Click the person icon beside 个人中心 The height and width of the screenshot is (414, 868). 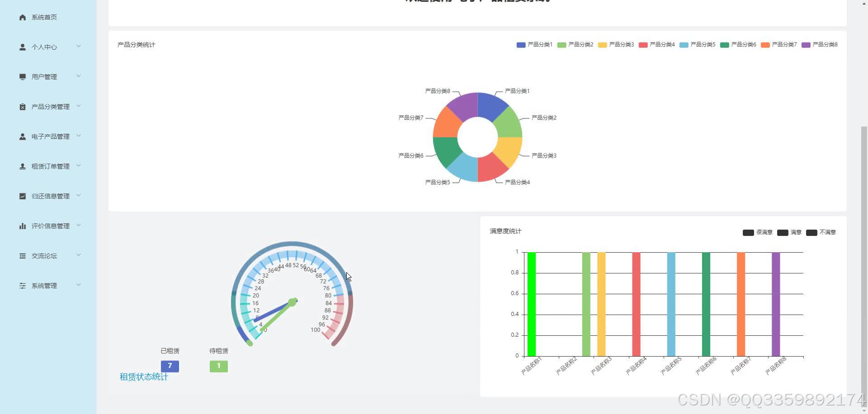[x=23, y=47]
